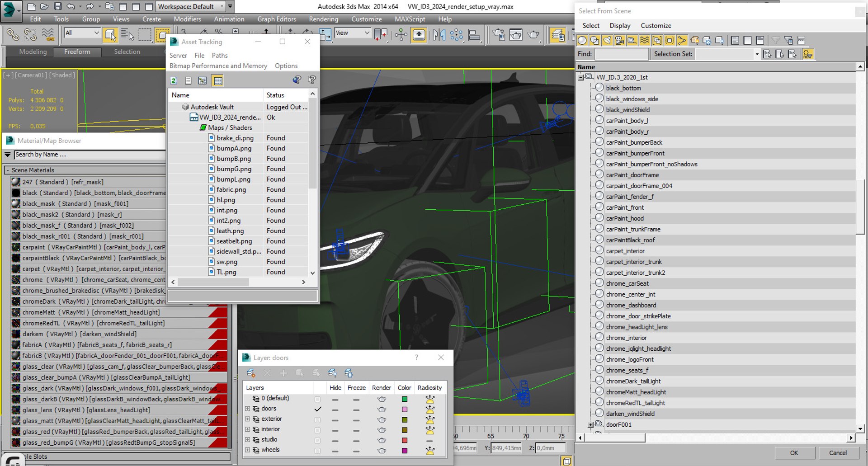The width and height of the screenshot is (868, 466).
Task: Open the reference coordinate View dropdown
Action: 353,33
